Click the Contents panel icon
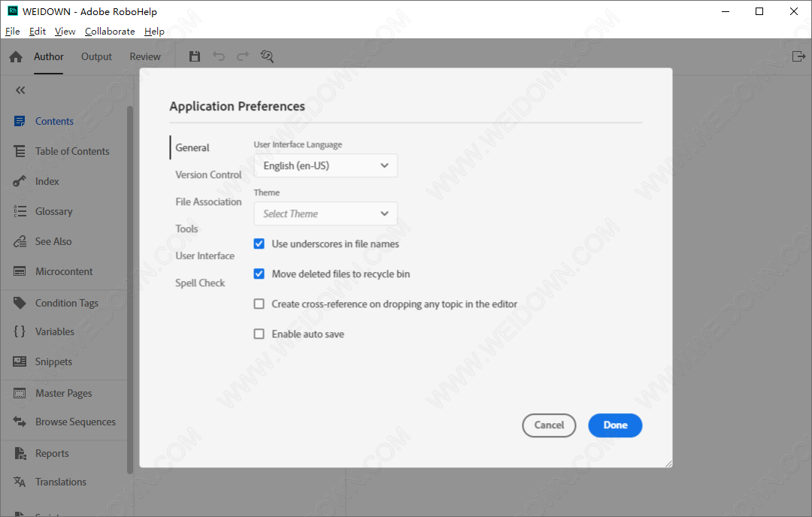Viewport: 812px width, 517px height. [20, 121]
